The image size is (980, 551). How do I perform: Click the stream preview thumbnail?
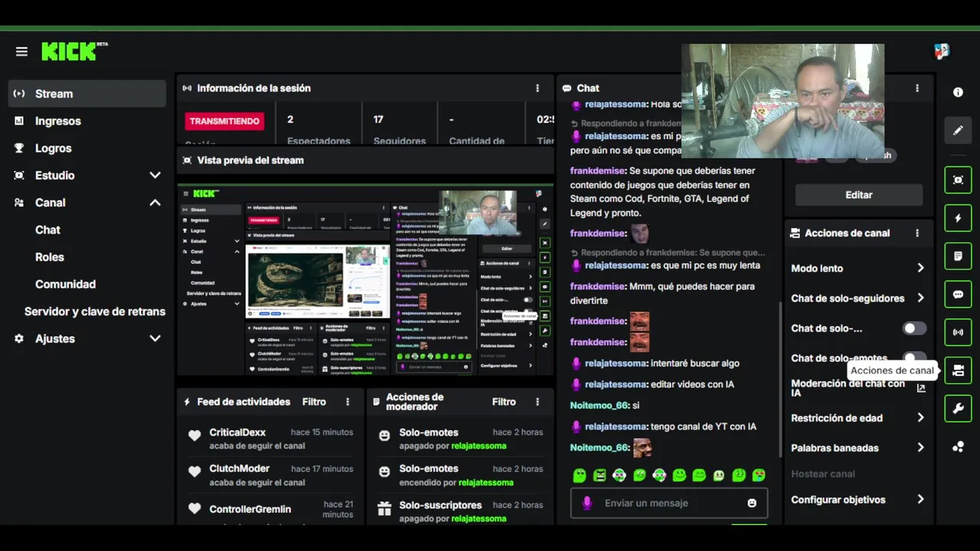coord(366,279)
